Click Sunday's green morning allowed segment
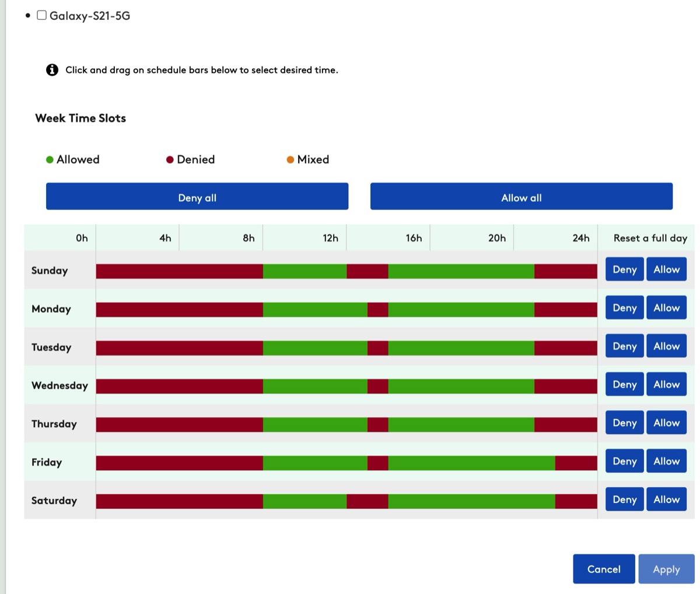 click(304, 271)
